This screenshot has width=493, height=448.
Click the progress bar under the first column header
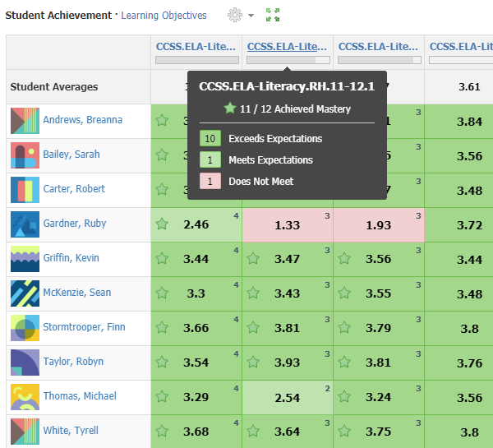pos(196,60)
